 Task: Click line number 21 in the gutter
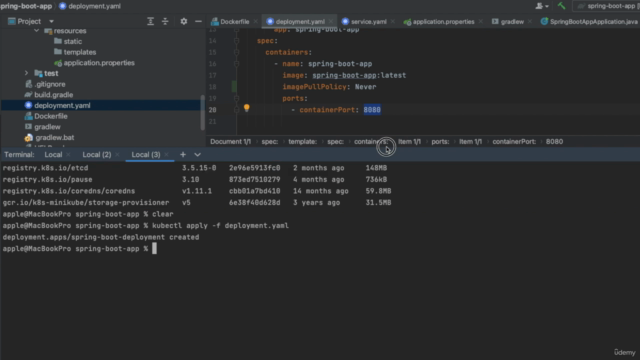tap(212, 121)
